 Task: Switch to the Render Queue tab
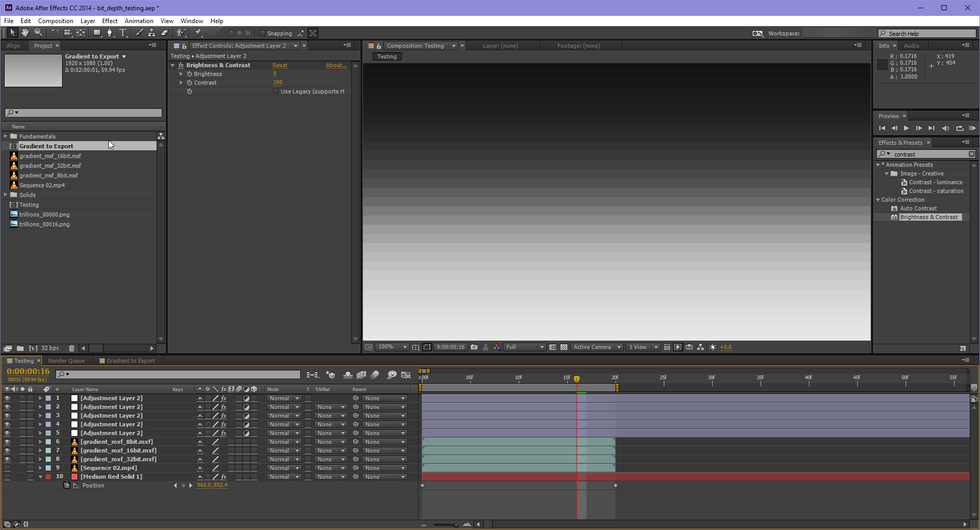[67, 360]
